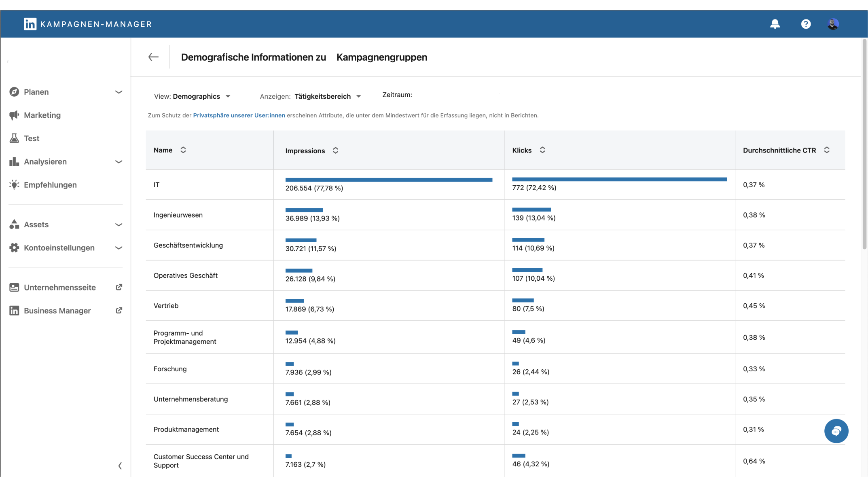The image size is (868, 487).
Task: Sort by Durchschnittliche CTR arrows
Action: [x=826, y=150]
